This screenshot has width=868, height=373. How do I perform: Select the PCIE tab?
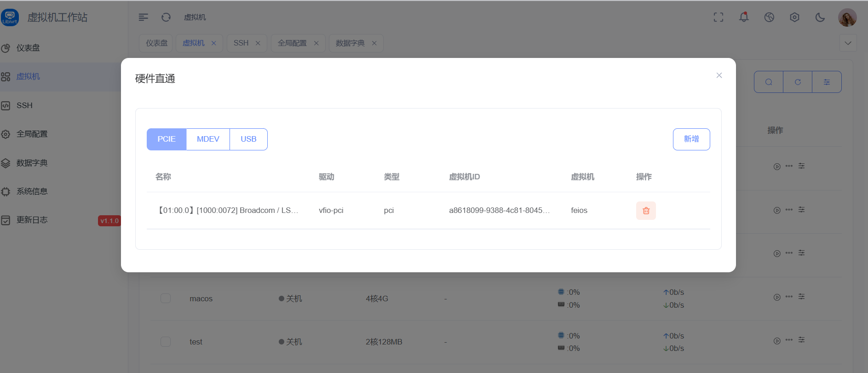click(167, 139)
